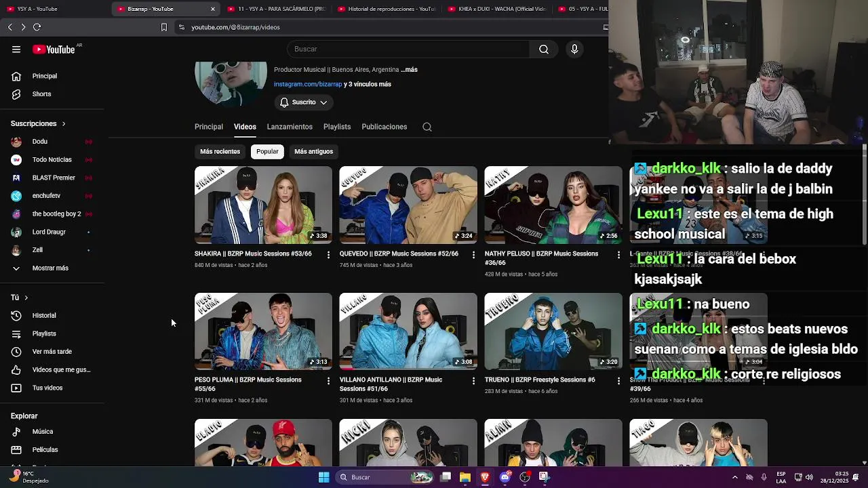Switch to the Publicaciones channel tab
Screen dimensions: 868x488
point(384,127)
